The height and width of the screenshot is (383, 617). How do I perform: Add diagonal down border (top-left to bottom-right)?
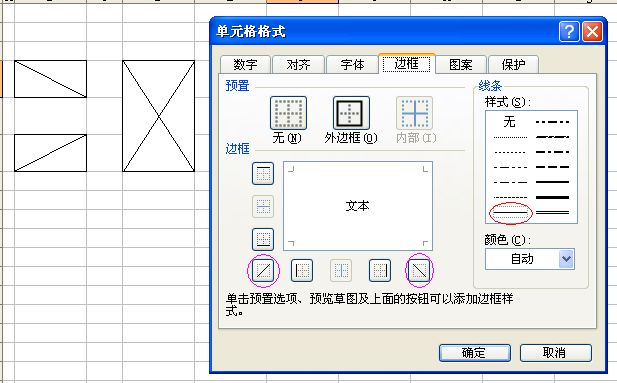(419, 270)
